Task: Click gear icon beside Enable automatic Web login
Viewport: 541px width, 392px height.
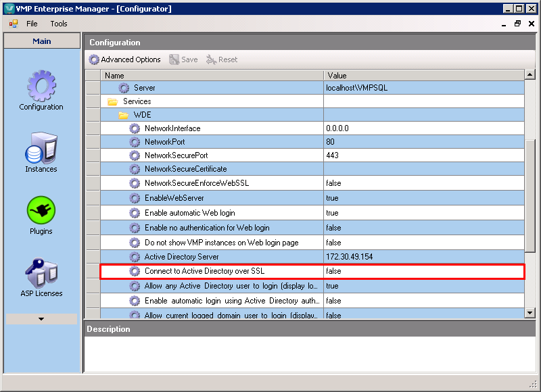Action: pyautogui.click(x=135, y=213)
